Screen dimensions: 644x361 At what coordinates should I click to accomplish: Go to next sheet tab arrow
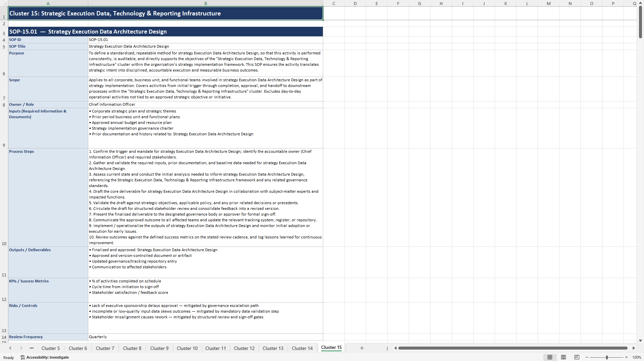pyautogui.click(x=21, y=348)
